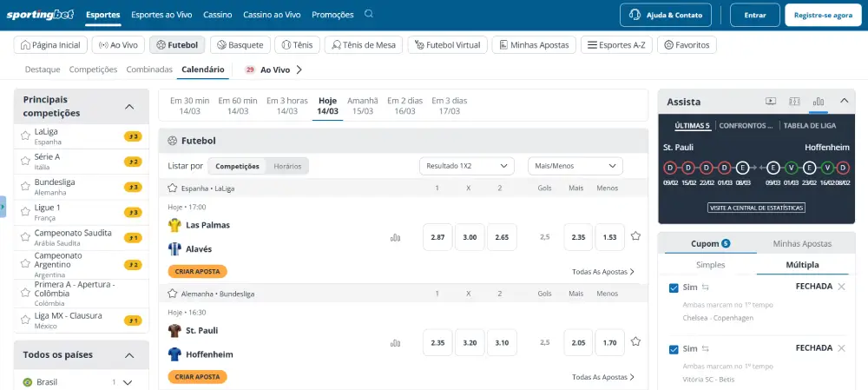Switch to the Combinadas sub-tab
Viewport: 868px width, 390px height.
coord(149,69)
